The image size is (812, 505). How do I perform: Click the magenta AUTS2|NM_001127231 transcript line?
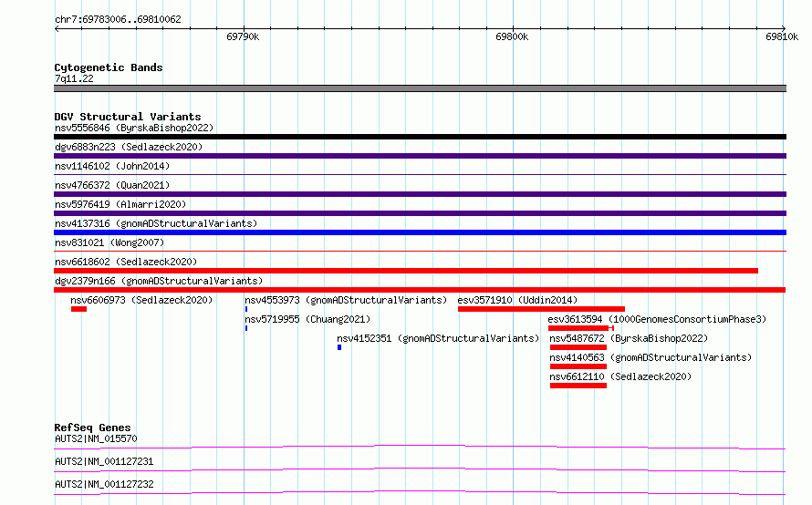click(x=420, y=469)
